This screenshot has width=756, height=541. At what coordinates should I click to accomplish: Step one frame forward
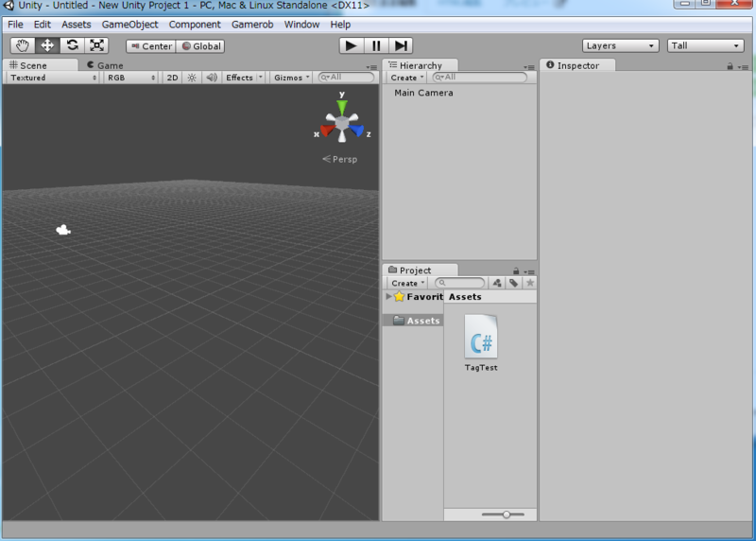click(401, 45)
